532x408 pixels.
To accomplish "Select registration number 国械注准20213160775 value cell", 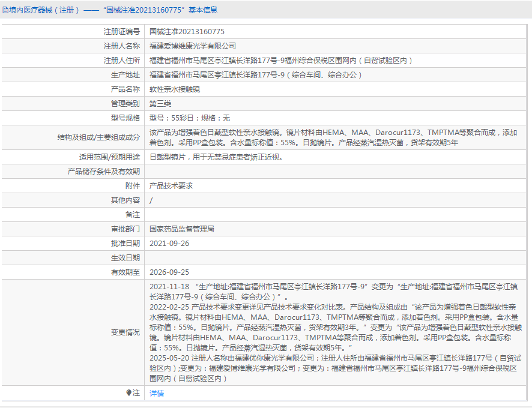I will pos(187,31).
